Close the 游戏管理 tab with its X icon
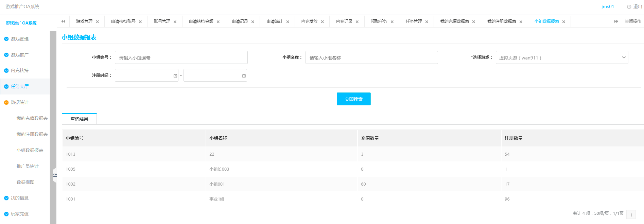 (x=98, y=22)
